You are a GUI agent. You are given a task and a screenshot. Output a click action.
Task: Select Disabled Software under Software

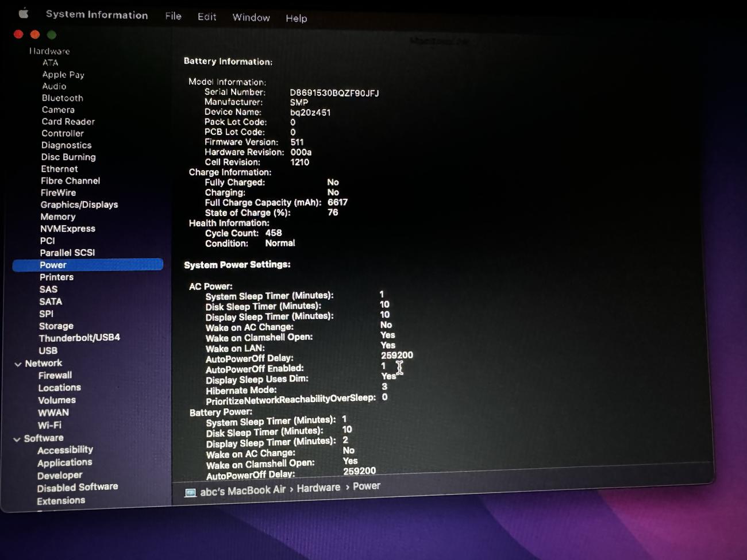[x=78, y=488]
